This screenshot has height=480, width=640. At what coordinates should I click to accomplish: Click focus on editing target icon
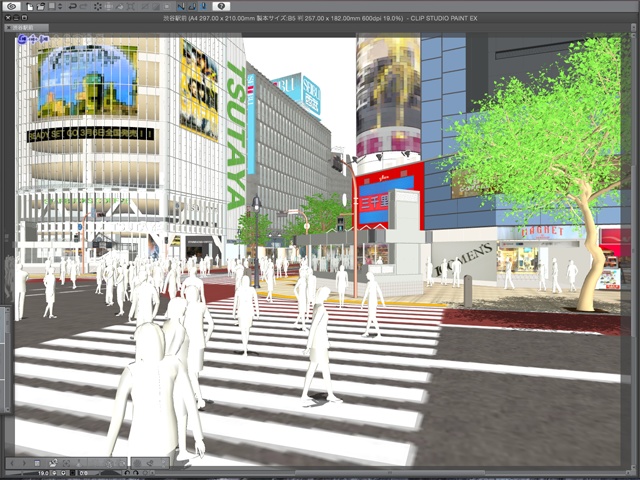coord(66,463)
